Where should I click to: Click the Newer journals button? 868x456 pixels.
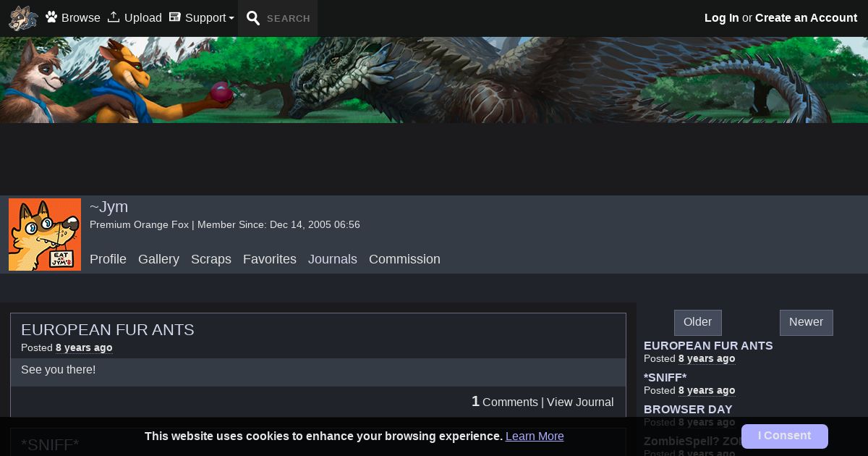point(807,322)
